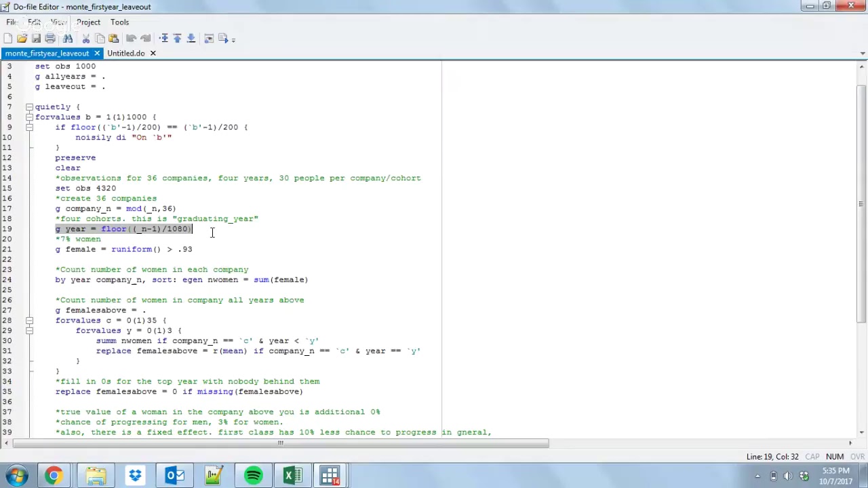Open the notepad app icon in the taskbar

click(214, 476)
